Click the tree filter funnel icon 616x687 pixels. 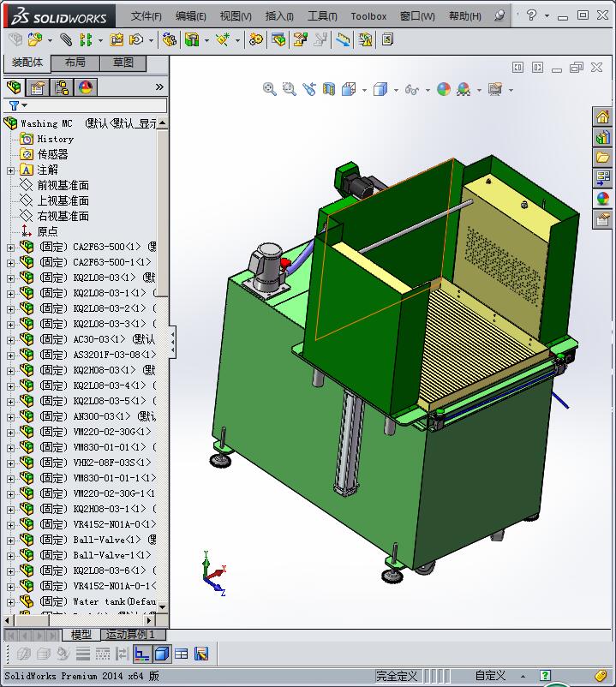[x=14, y=105]
